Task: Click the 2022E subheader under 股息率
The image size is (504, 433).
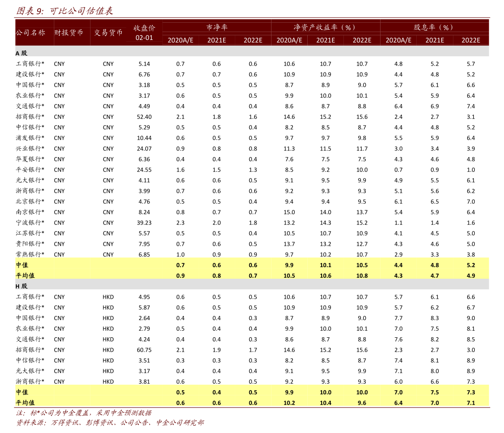Action: 471,40
